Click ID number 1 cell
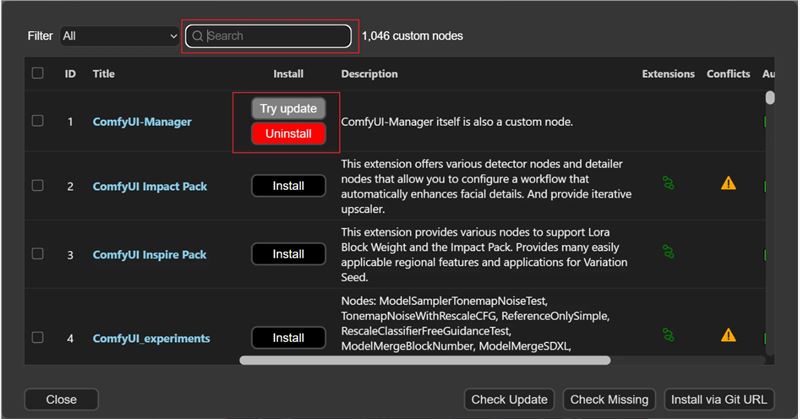Screen dimensions: 800x419 (70, 122)
